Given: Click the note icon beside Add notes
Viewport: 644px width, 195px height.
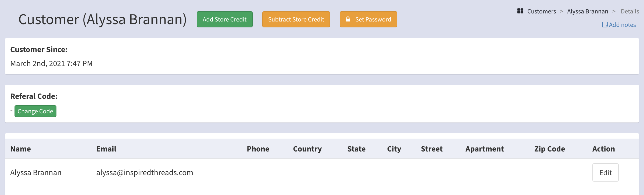Looking at the screenshot, I should tap(605, 25).
